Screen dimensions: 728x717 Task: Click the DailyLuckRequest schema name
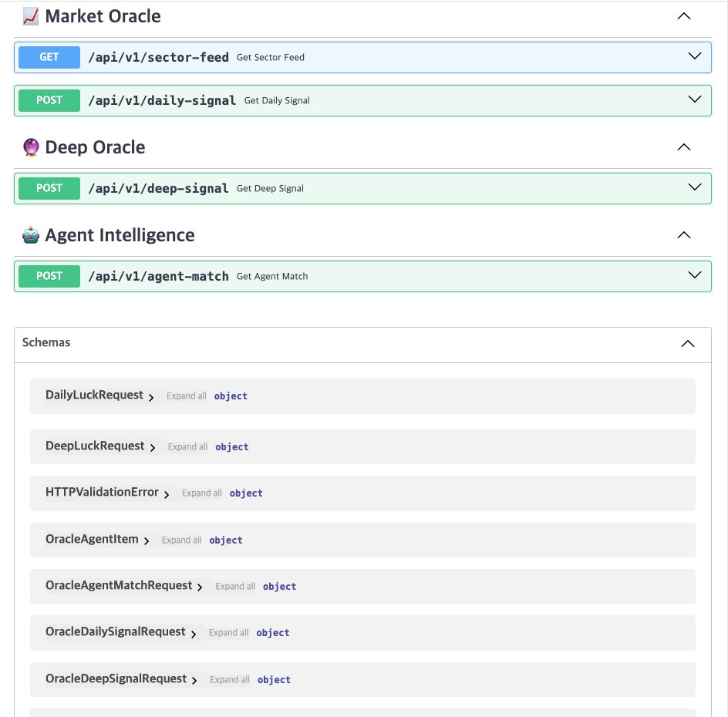(x=94, y=395)
